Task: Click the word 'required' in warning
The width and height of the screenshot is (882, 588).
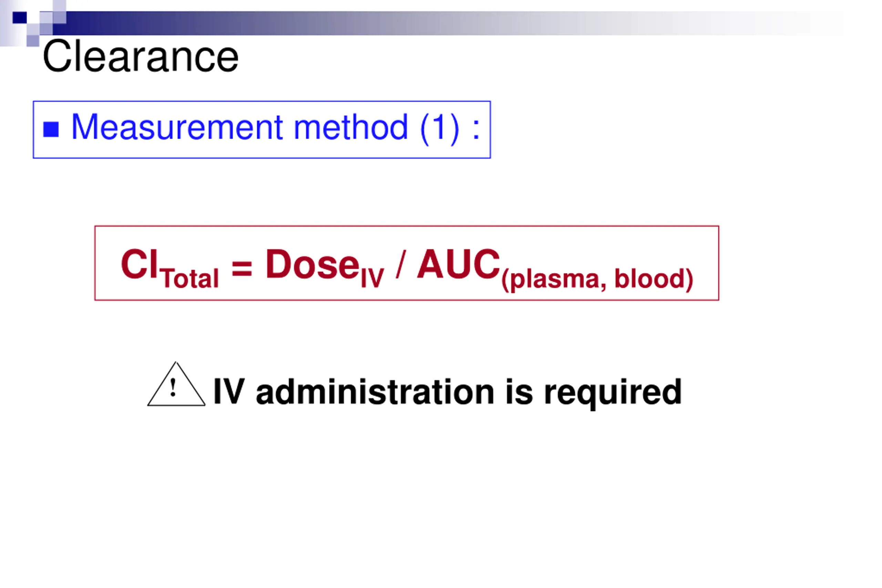Action: (x=613, y=394)
